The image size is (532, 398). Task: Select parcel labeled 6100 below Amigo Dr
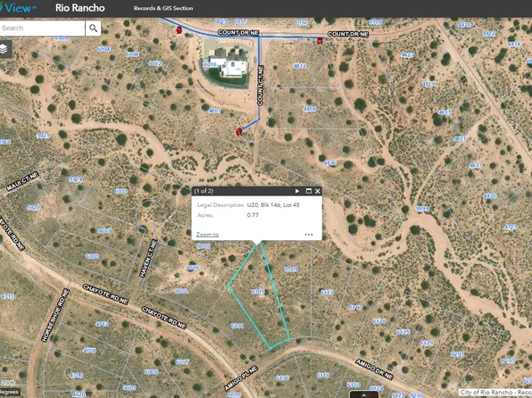click(x=283, y=377)
